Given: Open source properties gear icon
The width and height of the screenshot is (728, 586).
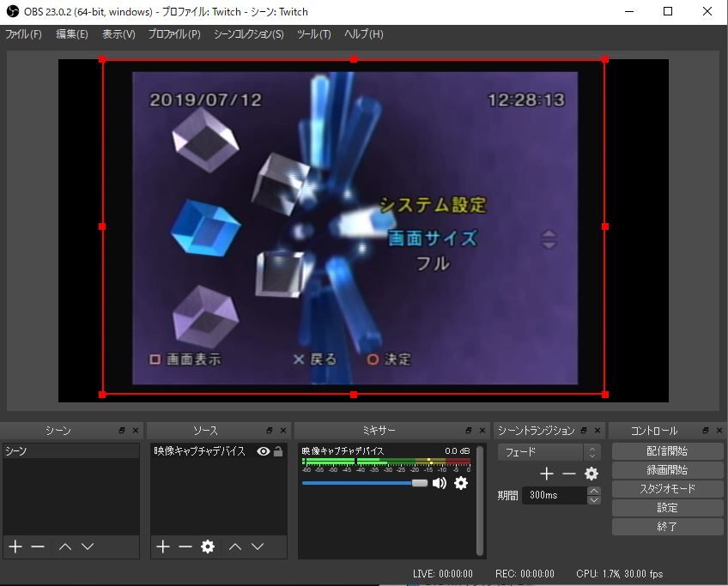Looking at the screenshot, I should (208, 547).
